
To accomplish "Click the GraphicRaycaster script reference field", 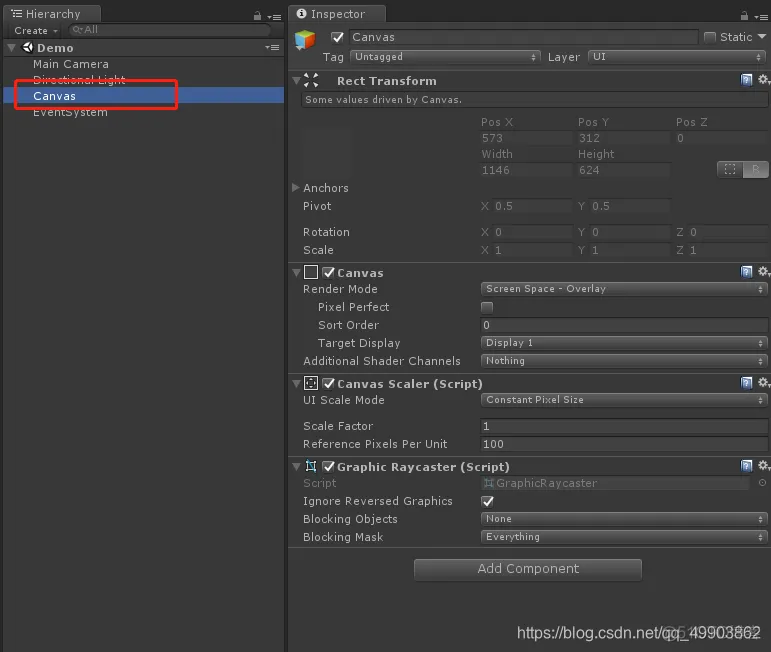I will coord(615,483).
